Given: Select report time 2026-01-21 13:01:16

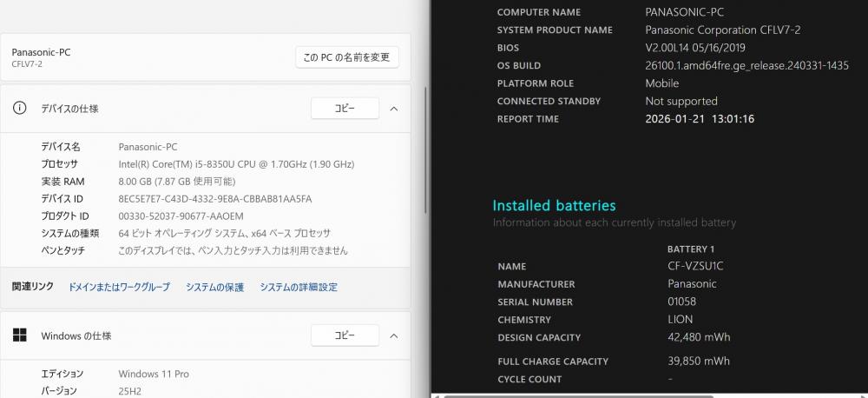Looking at the screenshot, I should point(700,119).
